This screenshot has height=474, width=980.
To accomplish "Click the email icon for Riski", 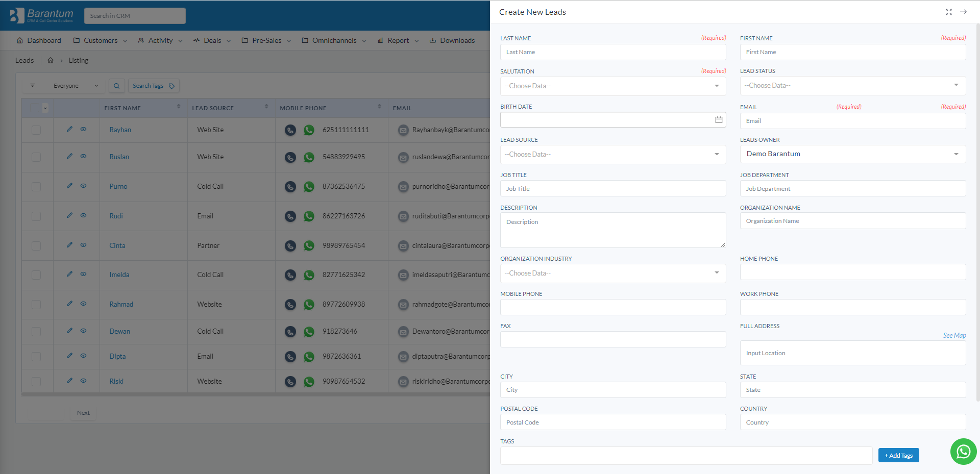I will coord(403,382).
